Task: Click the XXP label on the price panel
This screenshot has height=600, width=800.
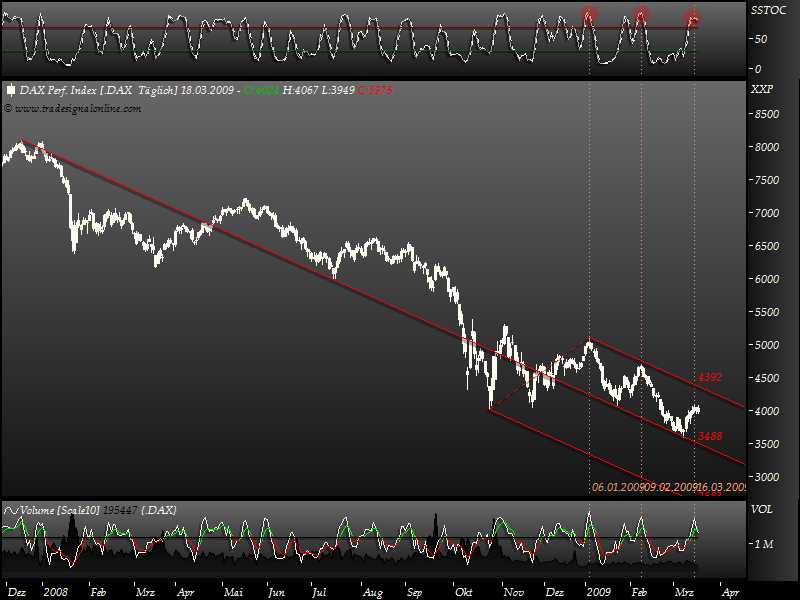Action: (763, 90)
